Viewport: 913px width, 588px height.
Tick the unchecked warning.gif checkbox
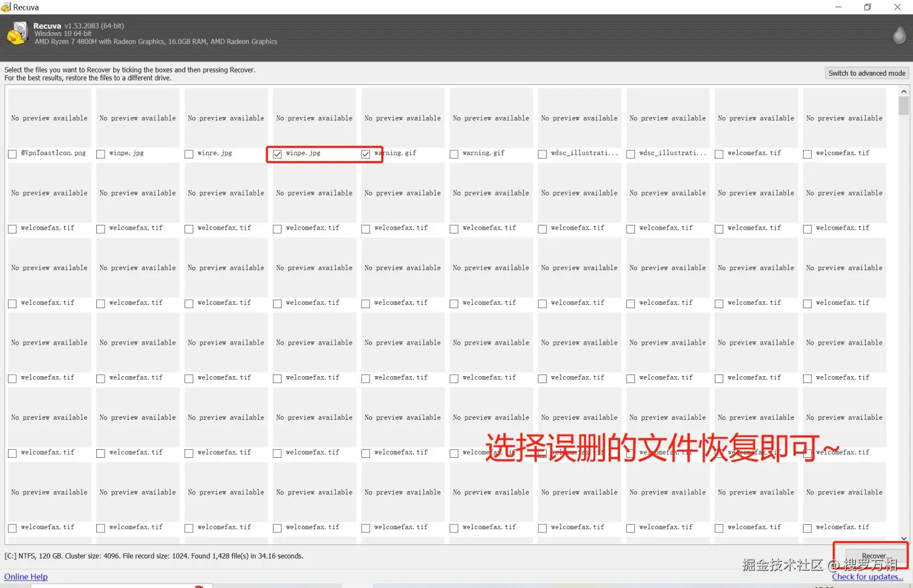pyautogui.click(x=454, y=154)
